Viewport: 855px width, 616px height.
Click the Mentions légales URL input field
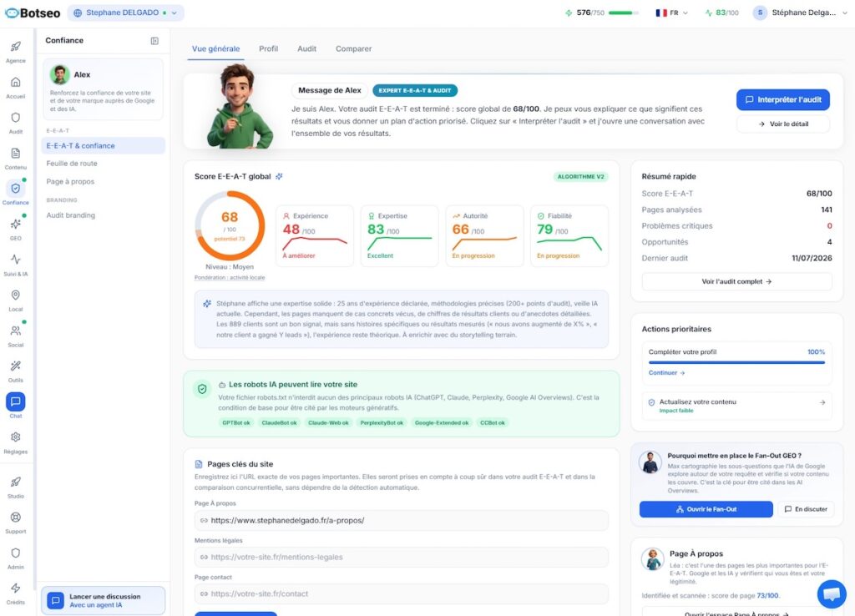tap(402, 557)
